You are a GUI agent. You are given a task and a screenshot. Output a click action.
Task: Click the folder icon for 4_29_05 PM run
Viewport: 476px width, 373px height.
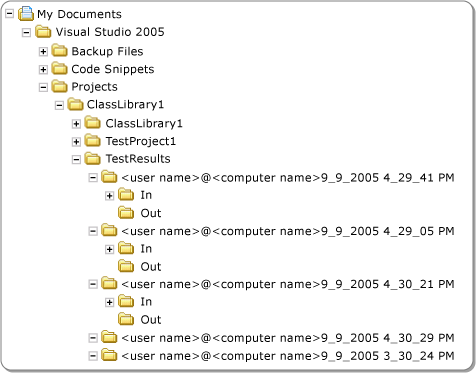tap(109, 230)
